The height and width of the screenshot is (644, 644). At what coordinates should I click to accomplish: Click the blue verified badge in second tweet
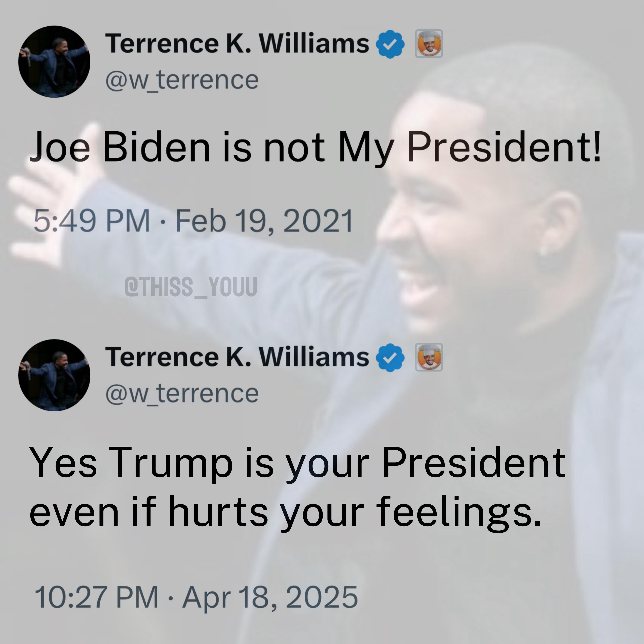click(390, 357)
